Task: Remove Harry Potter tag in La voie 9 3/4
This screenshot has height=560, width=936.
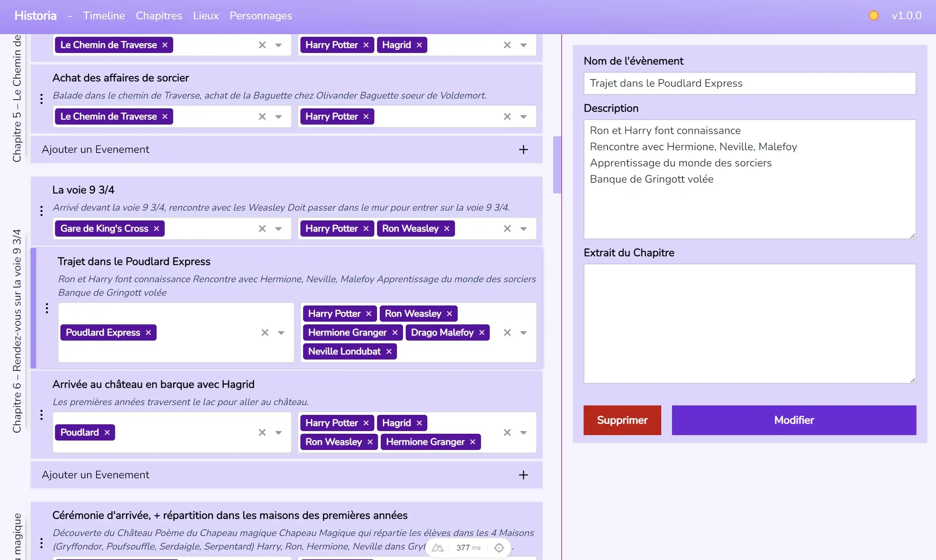Action: click(x=366, y=229)
